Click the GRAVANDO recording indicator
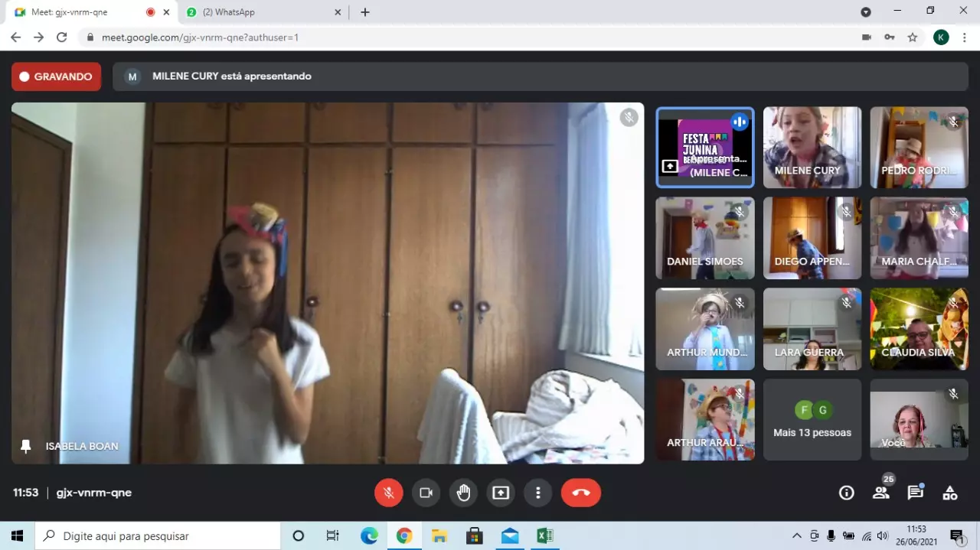This screenshot has width=980, height=550. 56,76
